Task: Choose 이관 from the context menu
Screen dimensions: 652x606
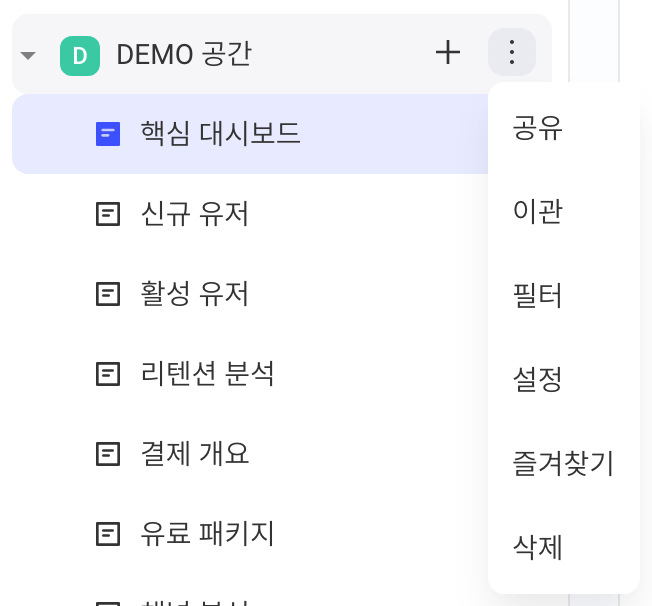Action: [564, 211]
